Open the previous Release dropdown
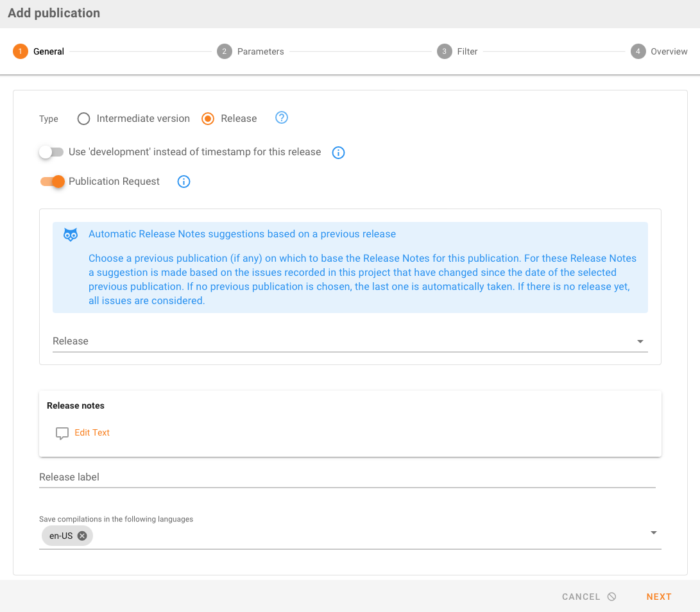700x612 pixels. (350, 341)
